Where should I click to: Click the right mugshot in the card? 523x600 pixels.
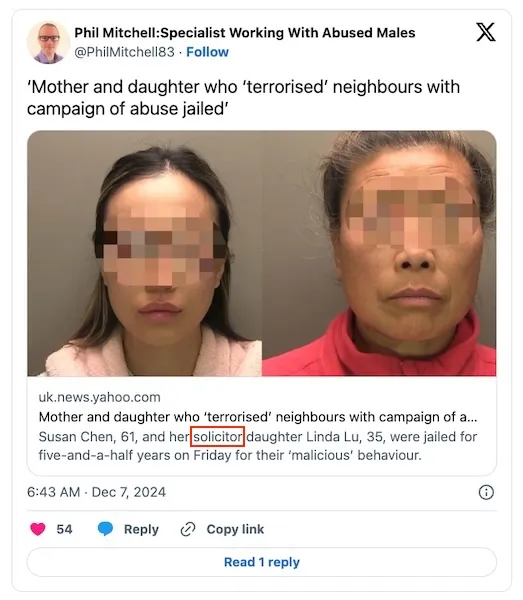(379, 253)
